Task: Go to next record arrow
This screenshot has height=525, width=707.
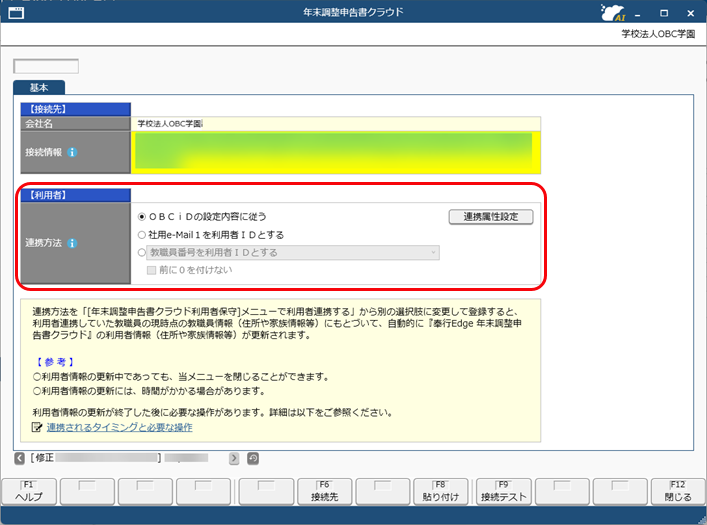Action: click(x=234, y=458)
